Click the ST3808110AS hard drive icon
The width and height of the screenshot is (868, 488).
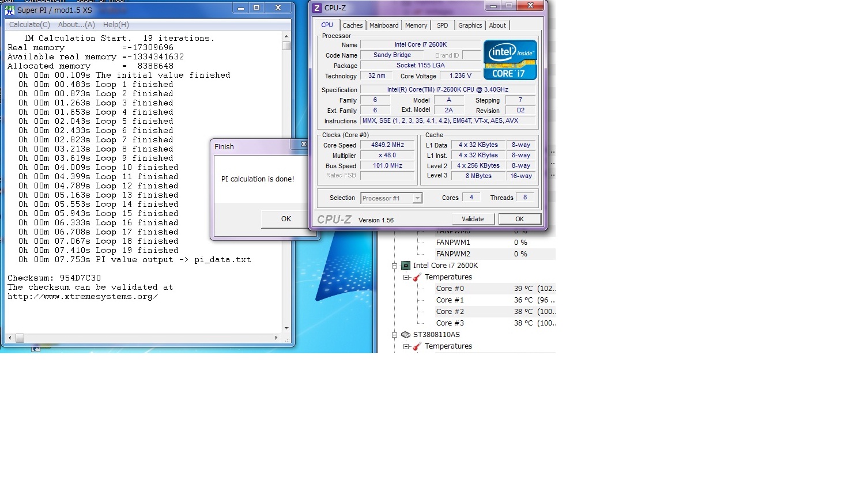point(406,335)
